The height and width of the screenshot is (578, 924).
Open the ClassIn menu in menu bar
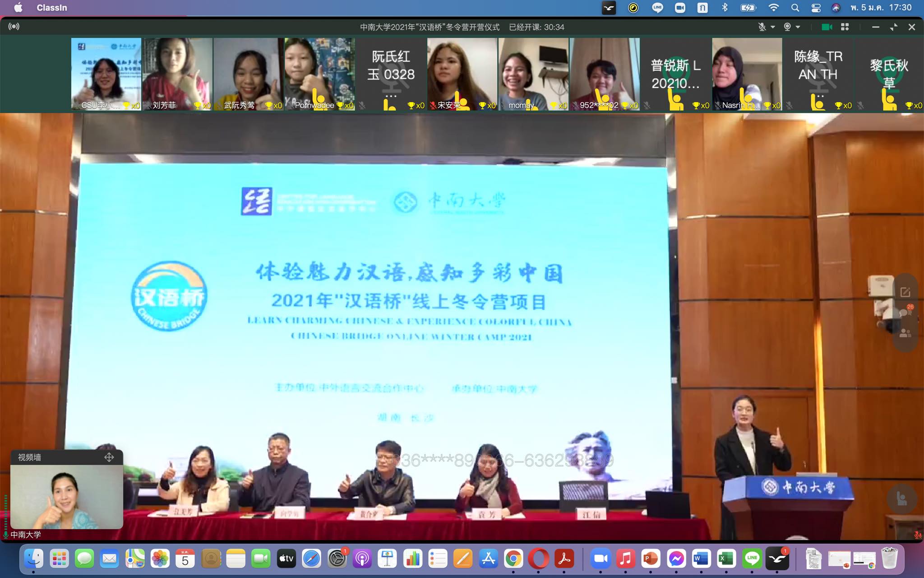coord(52,8)
